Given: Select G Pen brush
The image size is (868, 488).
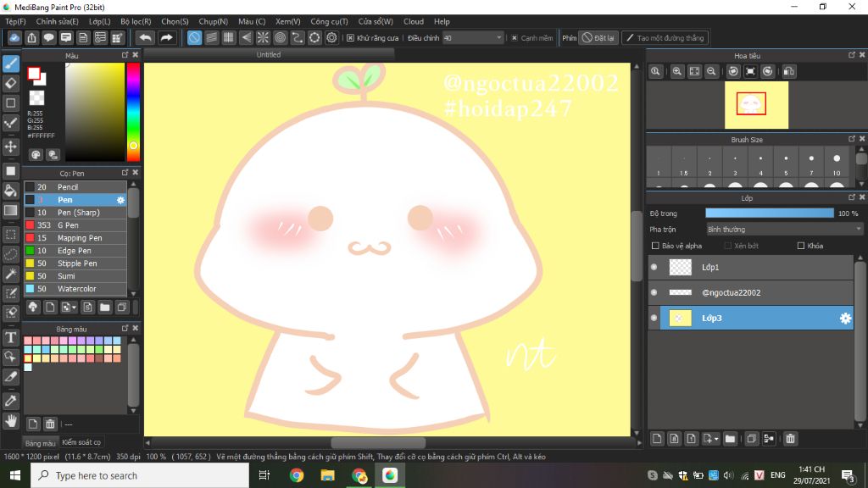Looking at the screenshot, I should [75, 225].
